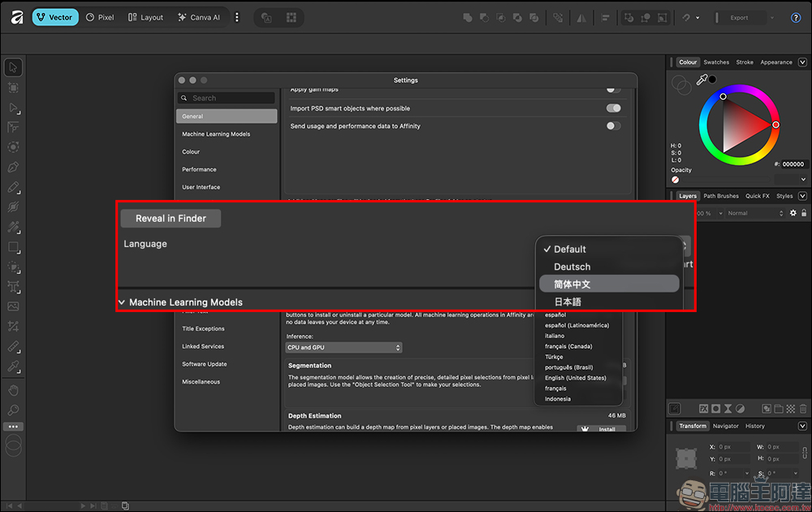Image resolution: width=812 pixels, height=512 pixels.
Task: Flip the selection horizontally
Action: point(581,17)
